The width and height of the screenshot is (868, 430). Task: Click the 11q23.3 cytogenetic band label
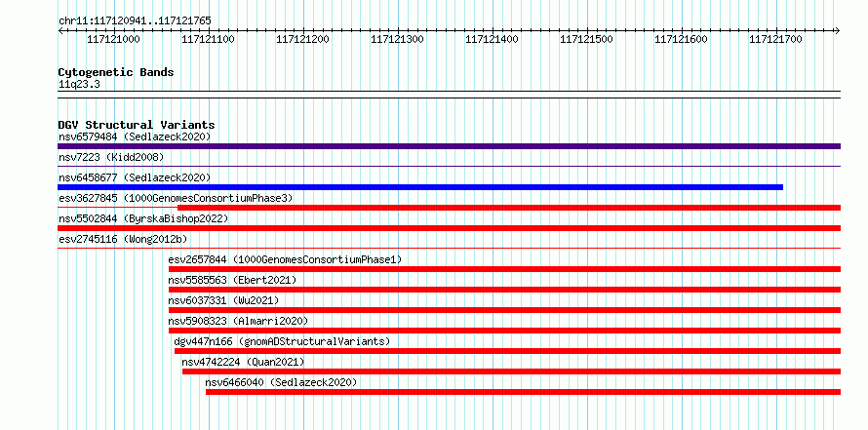tap(79, 85)
